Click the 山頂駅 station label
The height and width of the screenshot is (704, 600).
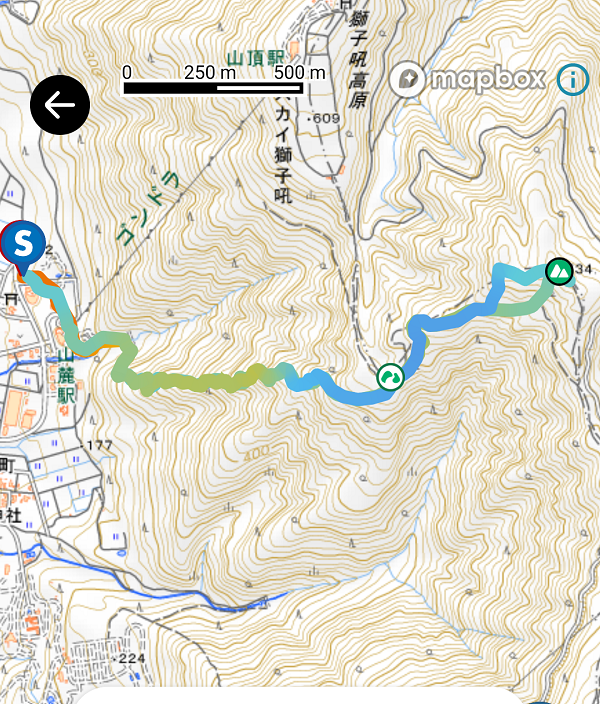click(x=255, y=58)
